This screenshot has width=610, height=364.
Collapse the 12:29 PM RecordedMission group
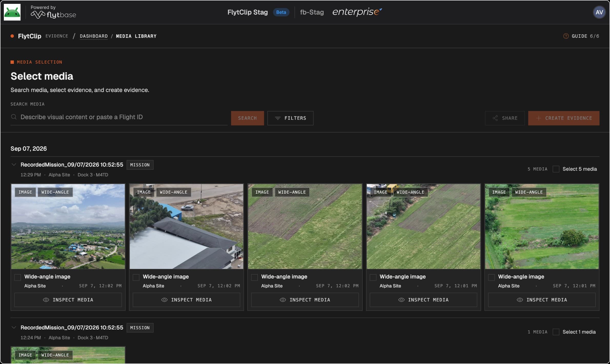tap(14, 165)
